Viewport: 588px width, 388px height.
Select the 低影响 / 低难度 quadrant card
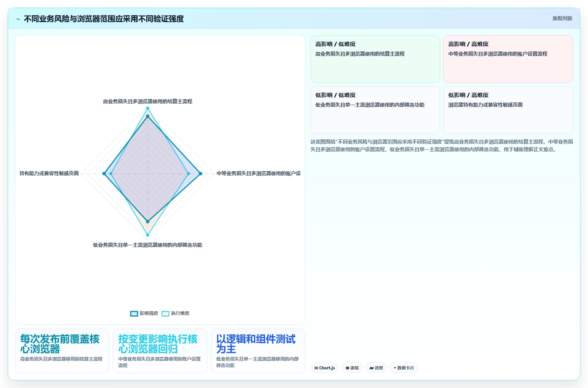pyautogui.click(x=375, y=110)
